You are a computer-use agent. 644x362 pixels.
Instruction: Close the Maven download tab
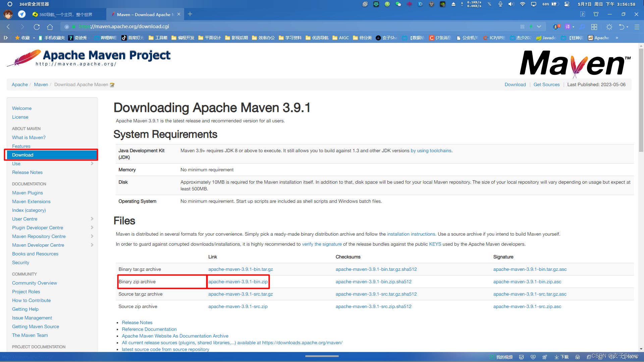point(179,14)
